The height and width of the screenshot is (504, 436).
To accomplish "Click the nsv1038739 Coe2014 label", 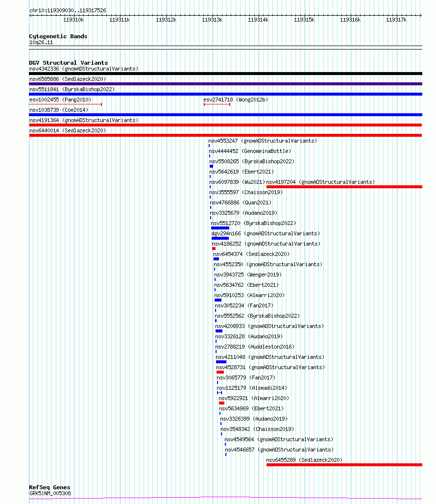I will point(59,110).
